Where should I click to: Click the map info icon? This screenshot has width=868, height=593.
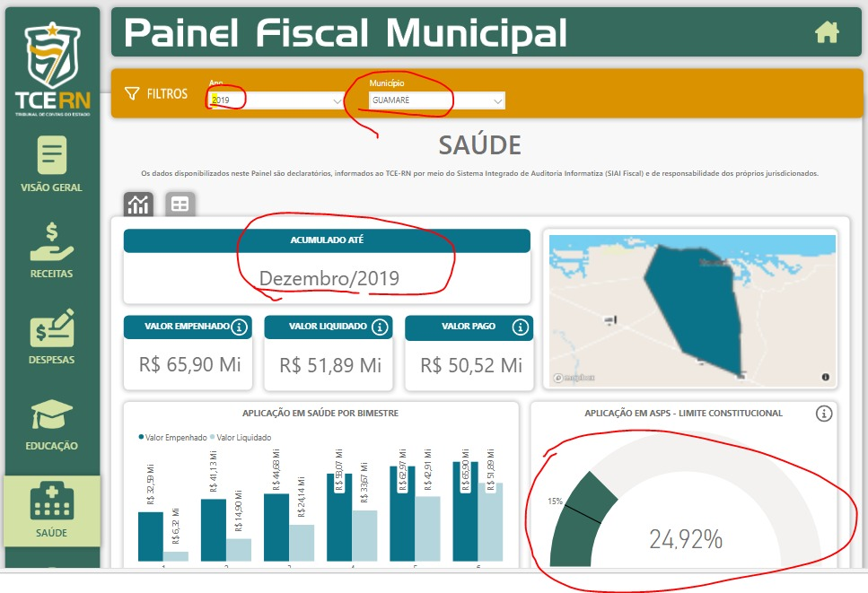[826, 377]
